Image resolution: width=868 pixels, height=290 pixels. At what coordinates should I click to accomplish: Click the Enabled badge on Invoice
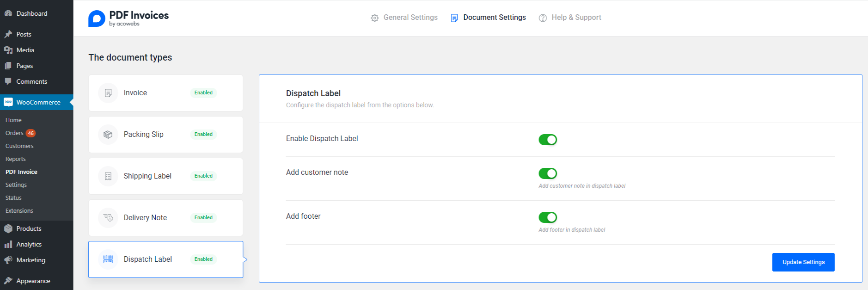203,93
